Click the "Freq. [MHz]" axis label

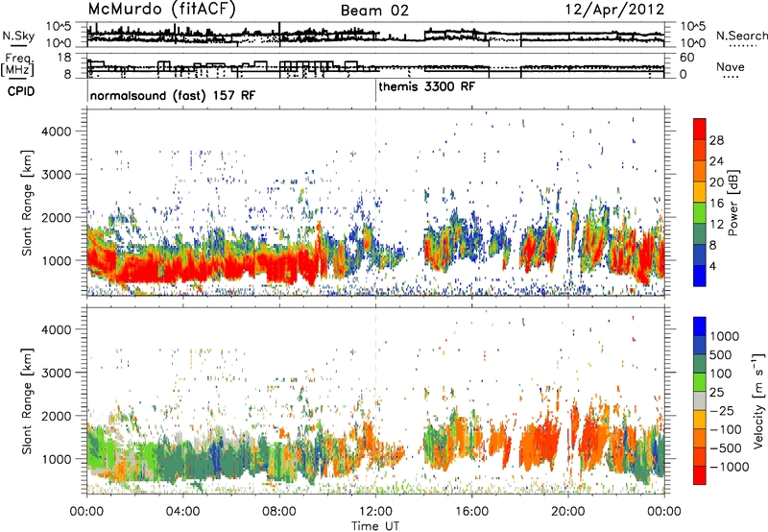click(x=17, y=64)
